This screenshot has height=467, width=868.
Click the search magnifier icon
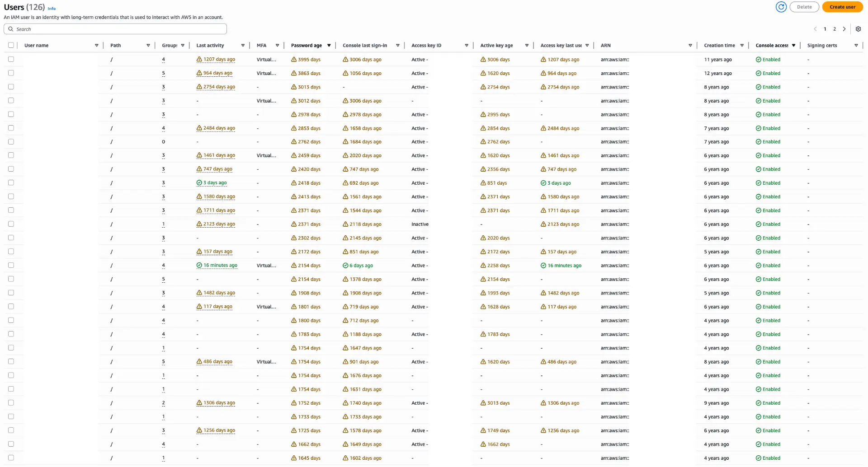point(10,29)
